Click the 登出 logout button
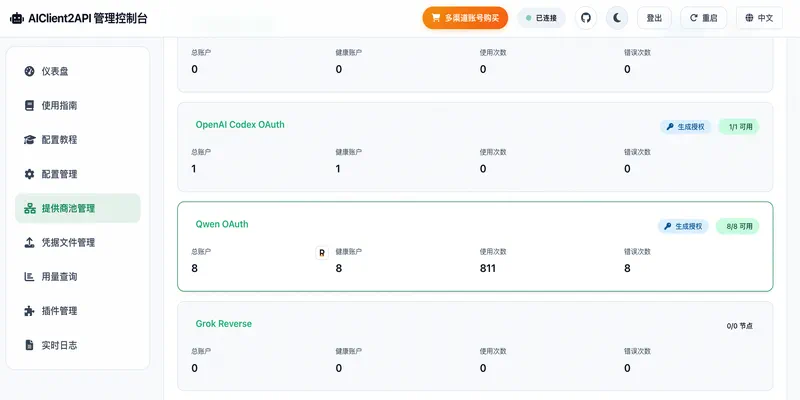The image size is (800, 400). click(x=654, y=17)
